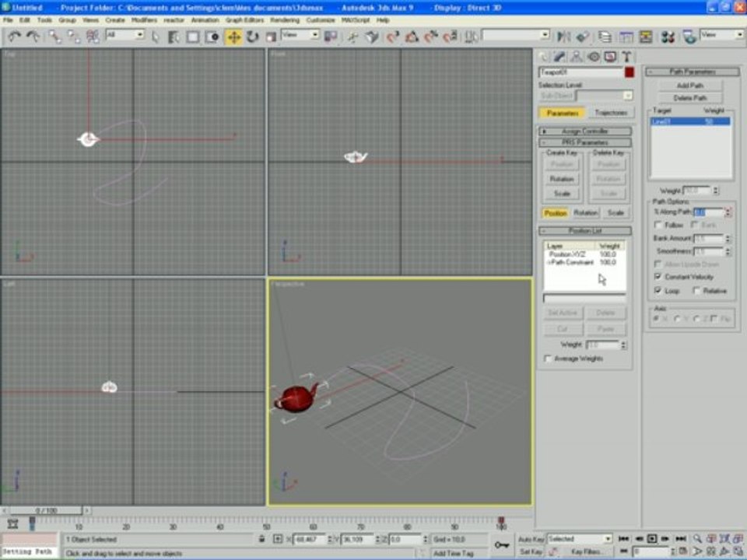Activate the Select and Rotate tool

pos(252,37)
